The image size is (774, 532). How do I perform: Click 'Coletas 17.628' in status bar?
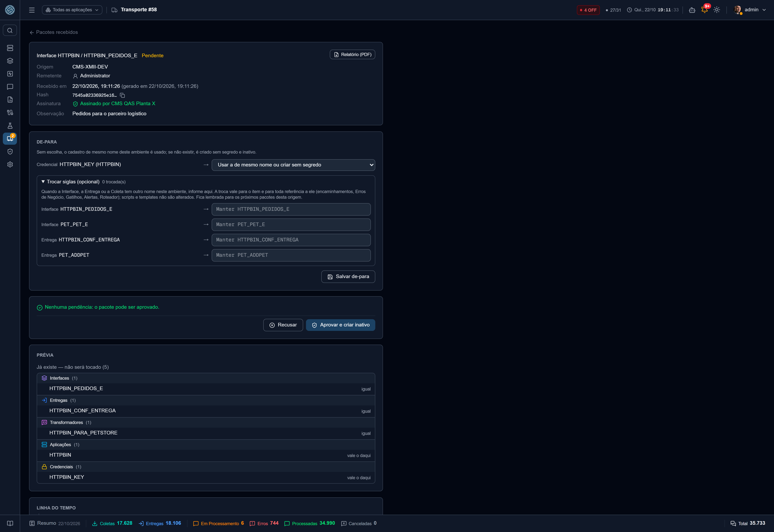(x=112, y=523)
